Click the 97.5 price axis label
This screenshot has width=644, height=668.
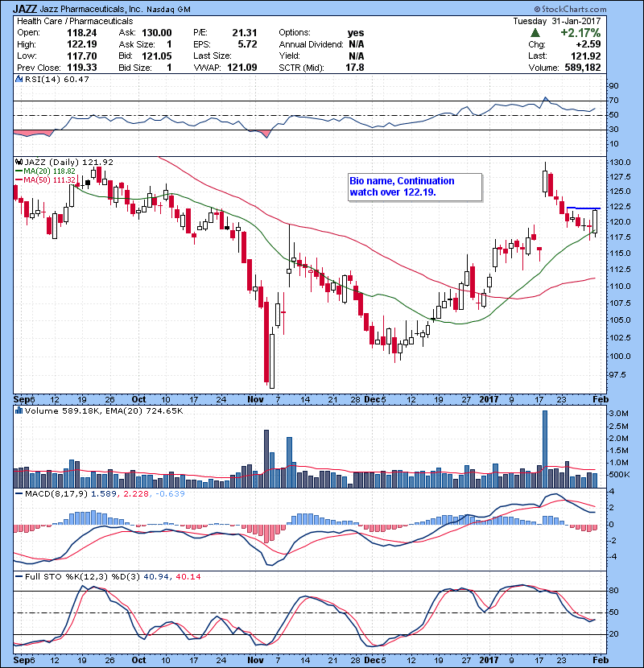click(x=618, y=375)
